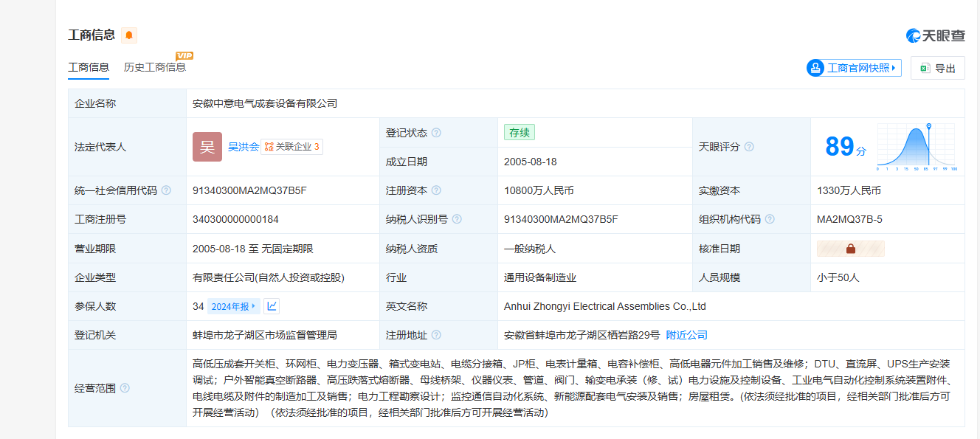Click the score distribution curve chart
This screenshot has width=980, height=439.
coord(915,147)
